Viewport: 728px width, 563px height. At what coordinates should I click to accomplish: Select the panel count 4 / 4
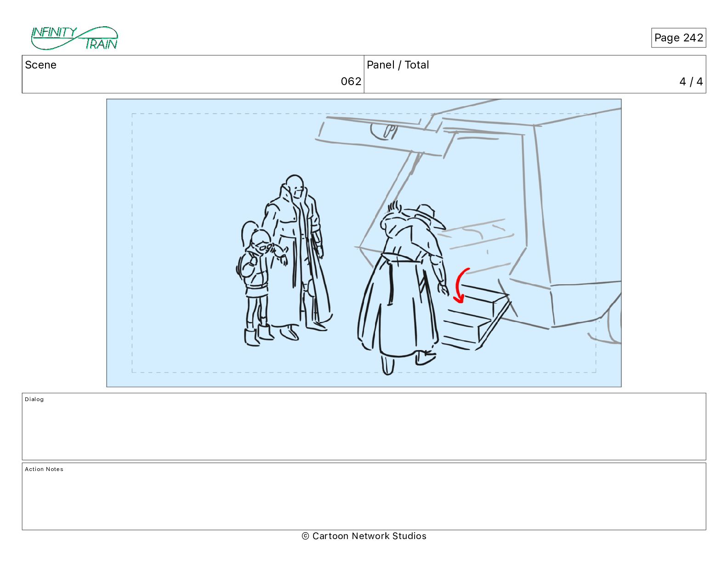pyautogui.click(x=691, y=81)
